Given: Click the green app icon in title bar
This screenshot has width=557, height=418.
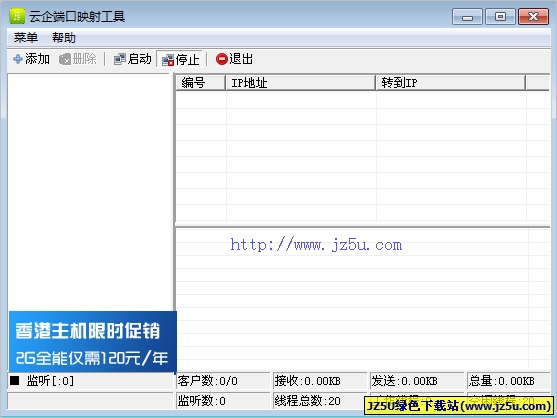Looking at the screenshot, I should click(x=17, y=16).
